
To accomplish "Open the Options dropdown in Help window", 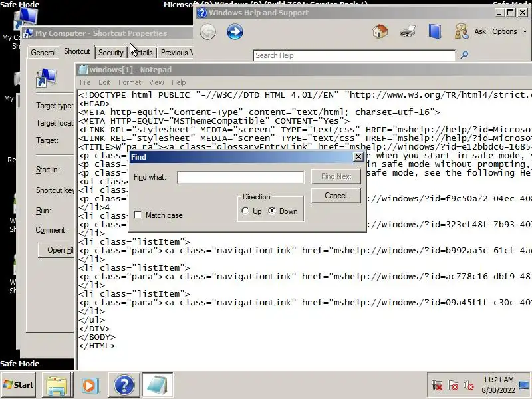I will (x=509, y=31).
